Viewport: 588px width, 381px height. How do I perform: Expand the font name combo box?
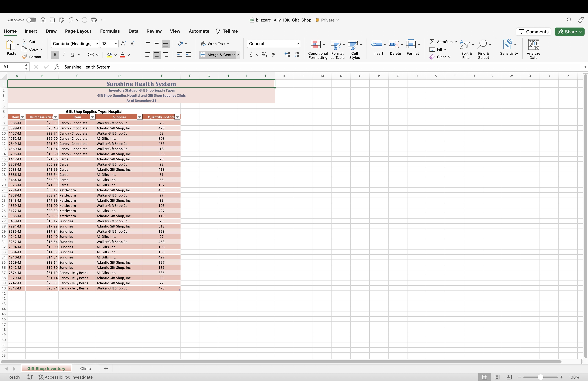click(x=97, y=44)
